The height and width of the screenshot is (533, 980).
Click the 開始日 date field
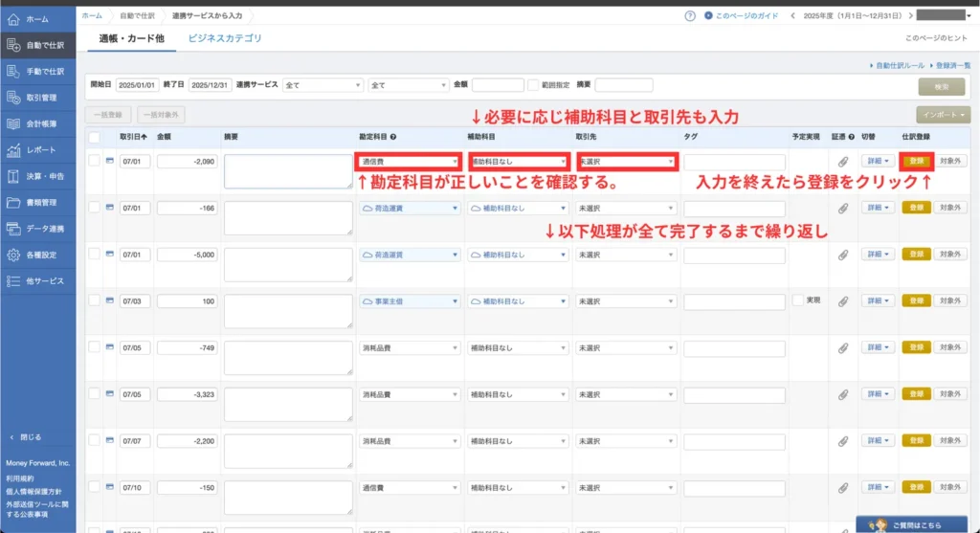point(137,85)
